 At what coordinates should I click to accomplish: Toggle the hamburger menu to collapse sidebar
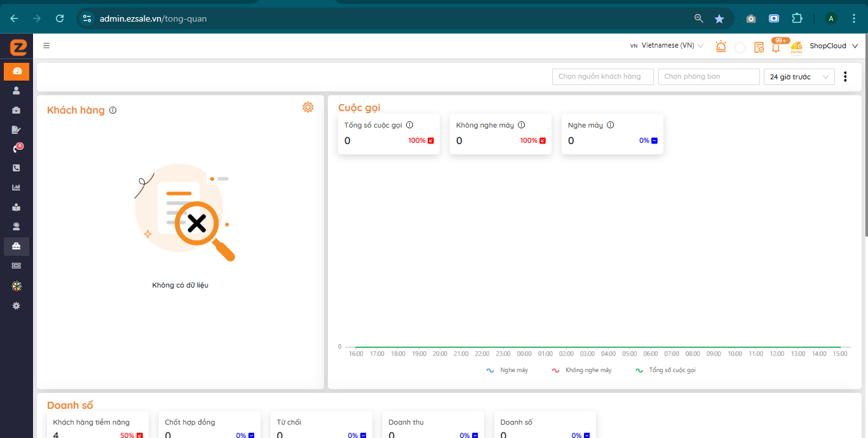pyautogui.click(x=46, y=46)
